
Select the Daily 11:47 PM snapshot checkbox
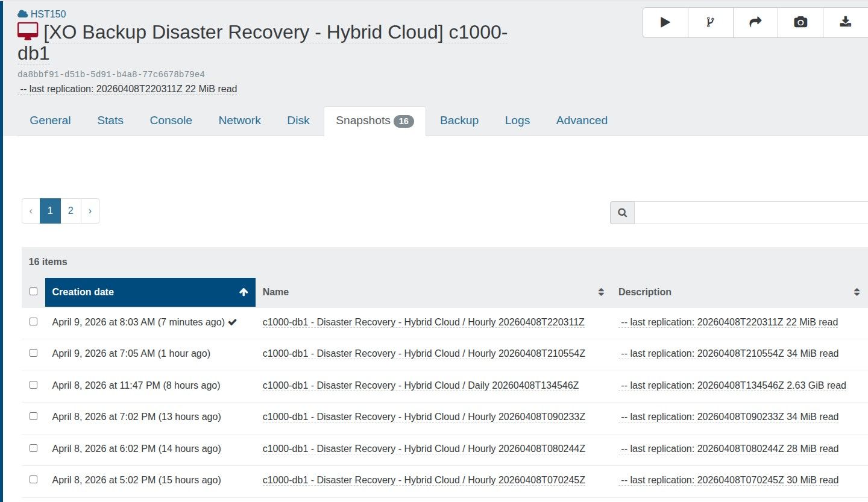pos(33,385)
